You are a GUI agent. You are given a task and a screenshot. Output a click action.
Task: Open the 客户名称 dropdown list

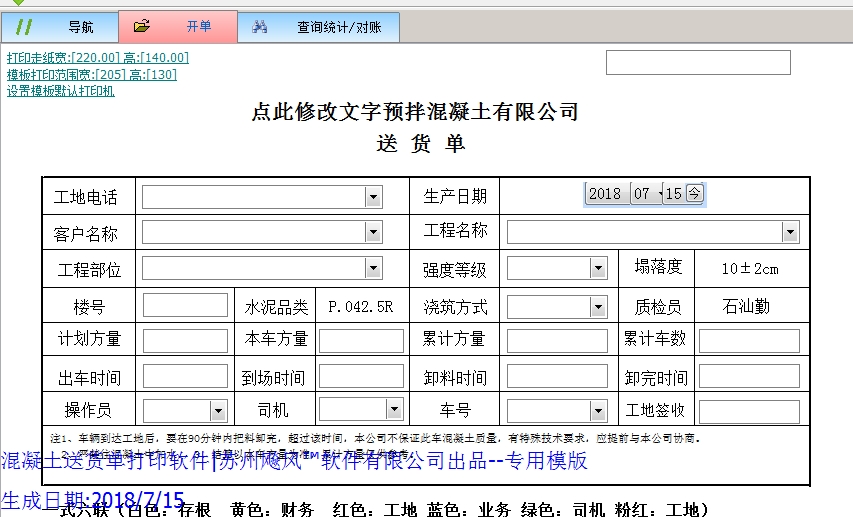[373, 233]
